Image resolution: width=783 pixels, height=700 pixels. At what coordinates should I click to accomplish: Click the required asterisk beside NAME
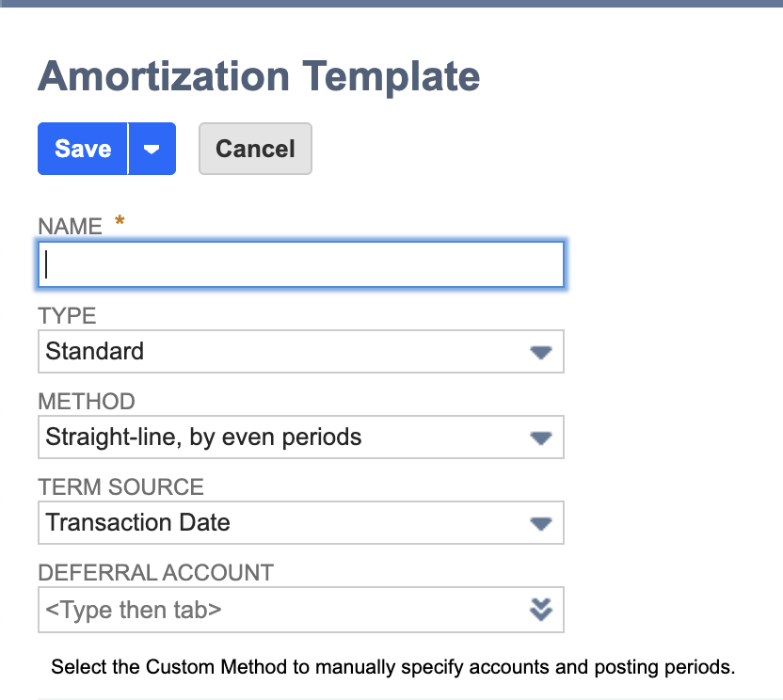coord(120,222)
